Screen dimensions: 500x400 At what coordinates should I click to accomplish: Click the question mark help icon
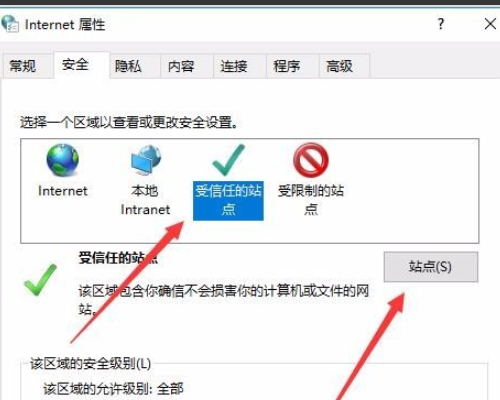(441, 24)
